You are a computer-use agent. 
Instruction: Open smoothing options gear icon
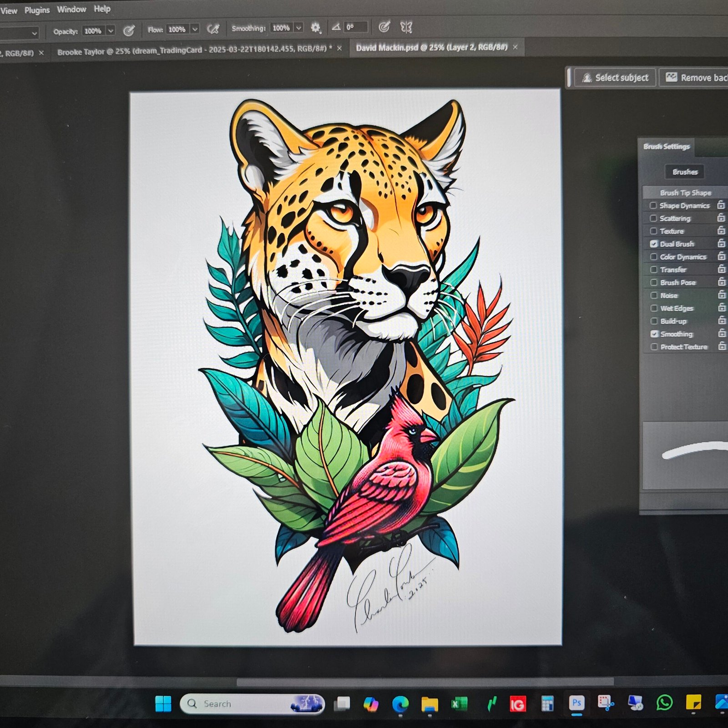tap(315, 28)
